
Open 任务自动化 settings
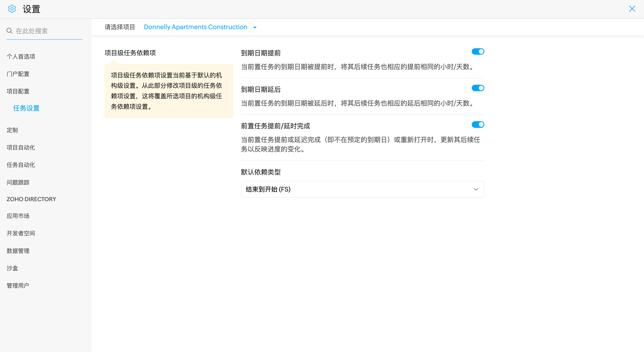[21, 165]
